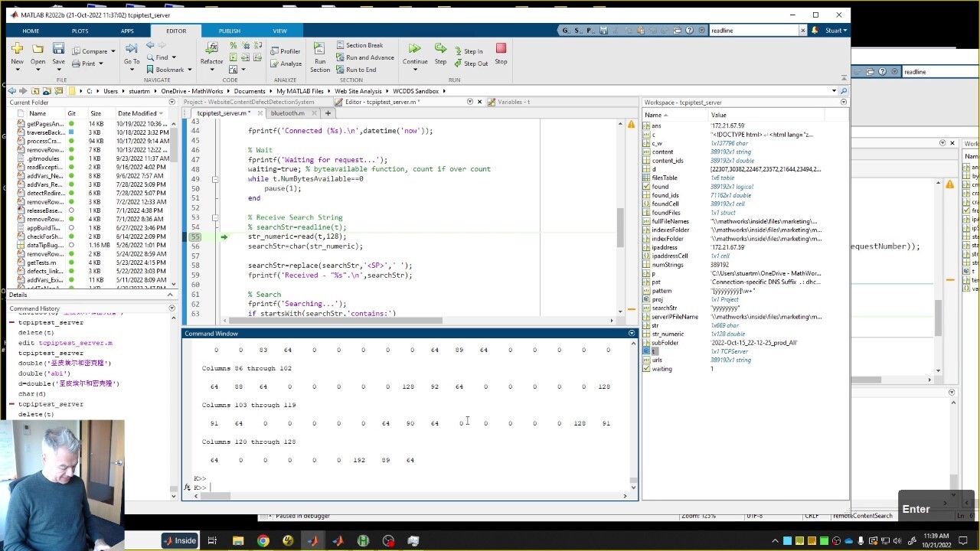Open the Stuart account dropdown
Screen dimensions: 980x551
[836, 31]
